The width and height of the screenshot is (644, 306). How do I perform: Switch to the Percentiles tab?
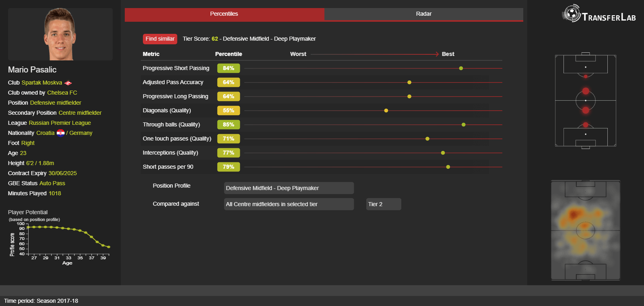pyautogui.click(x=224, y=14)
